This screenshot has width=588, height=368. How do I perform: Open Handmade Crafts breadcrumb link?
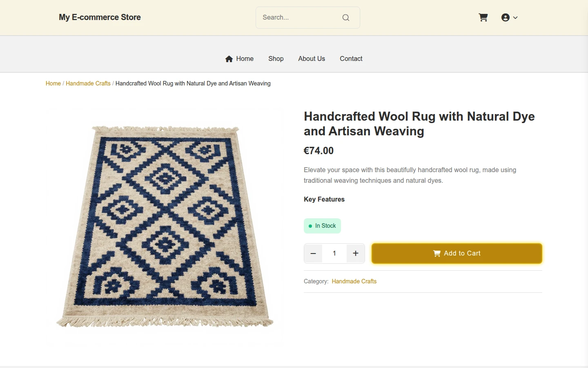pyautogui.click(x=88, y=83)
